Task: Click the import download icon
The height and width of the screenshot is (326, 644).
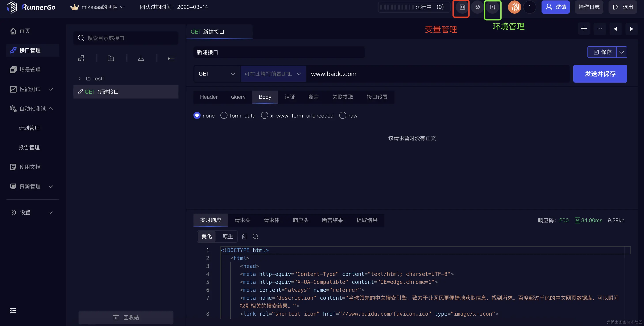Action: tap(141, 59)
